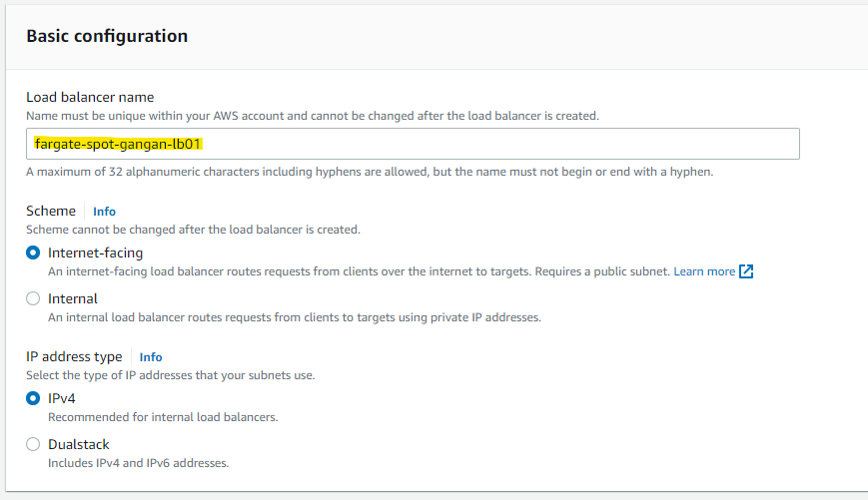Viewport: 868px width, 500px height.
Task: Choose the IPv4 address type radio button
Action: (x=33, y=398)
